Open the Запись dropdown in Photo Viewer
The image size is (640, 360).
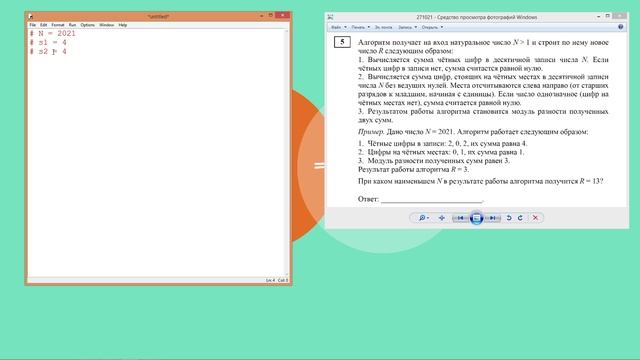pos(407,27)
